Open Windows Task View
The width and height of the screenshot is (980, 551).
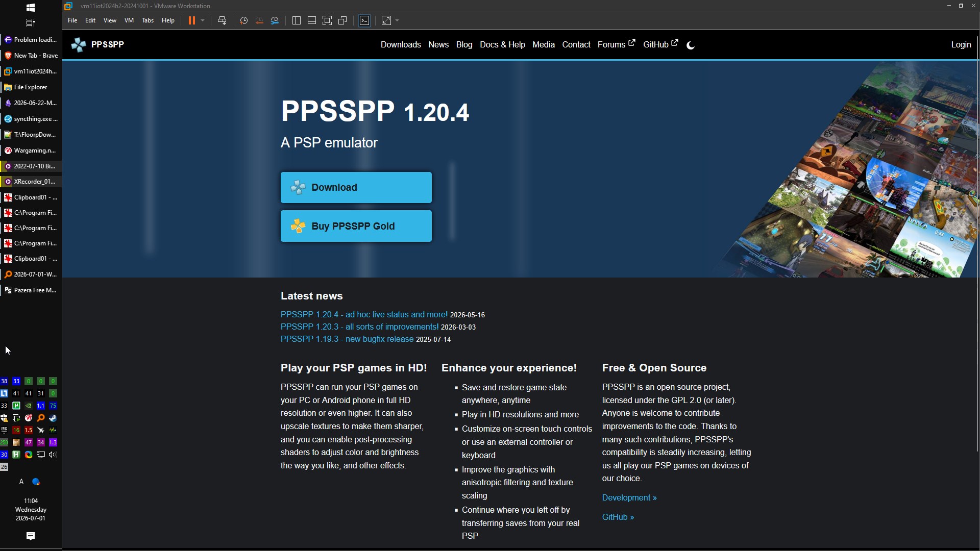31,23
